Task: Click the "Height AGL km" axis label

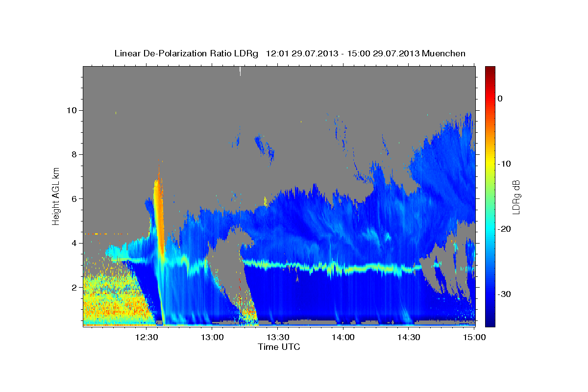Action: point(56,196)
